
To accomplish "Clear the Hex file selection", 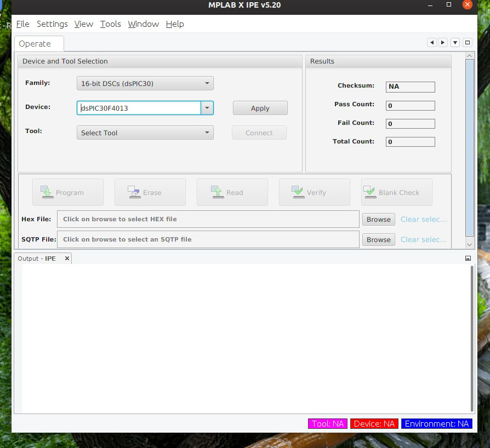I will [424, 219].
